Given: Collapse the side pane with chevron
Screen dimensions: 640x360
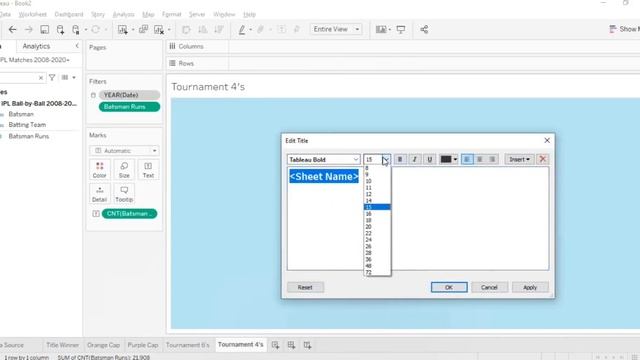Looking at the screenshot, I should 77,46.
